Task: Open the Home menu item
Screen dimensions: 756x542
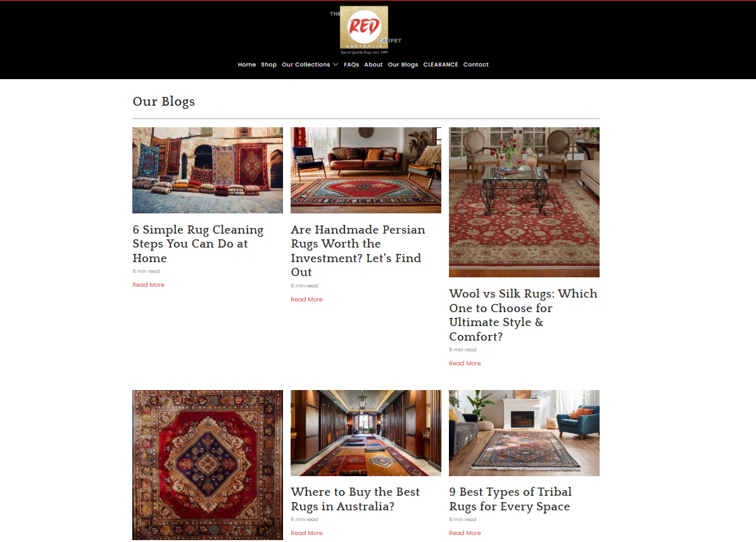Action: 247,65
